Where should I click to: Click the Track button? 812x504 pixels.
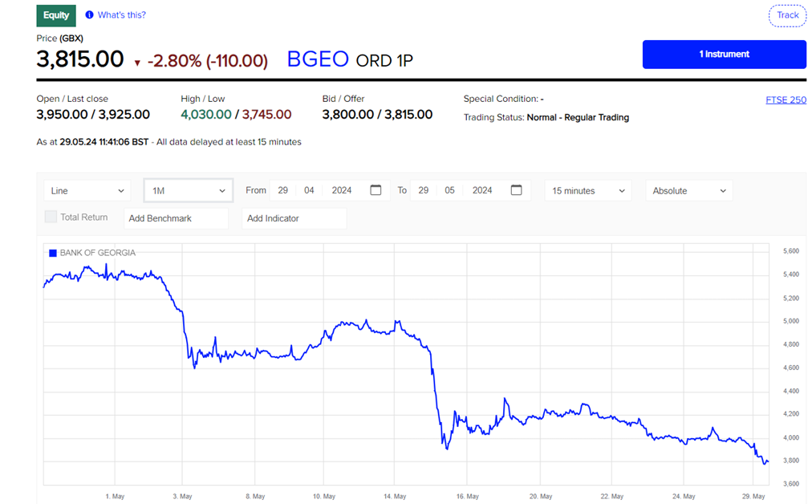tap(787, 15)
